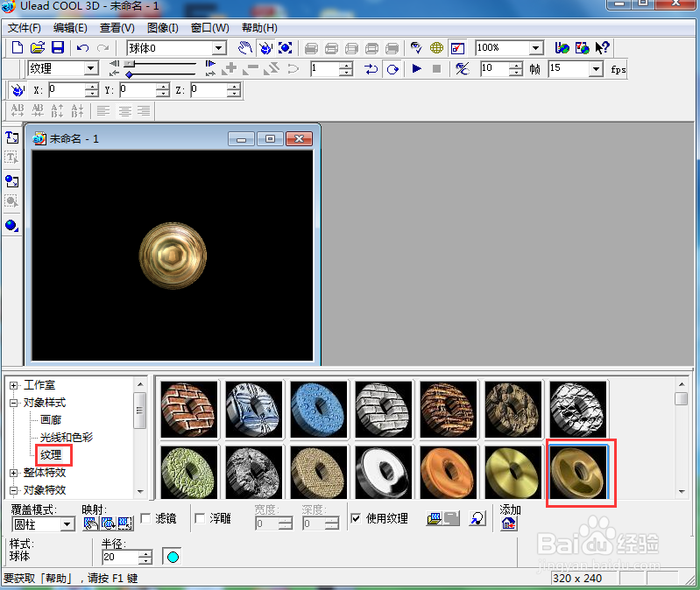Click the Insert geometric sphere object icon
The image size is (700, 590).
pos(12,226)
